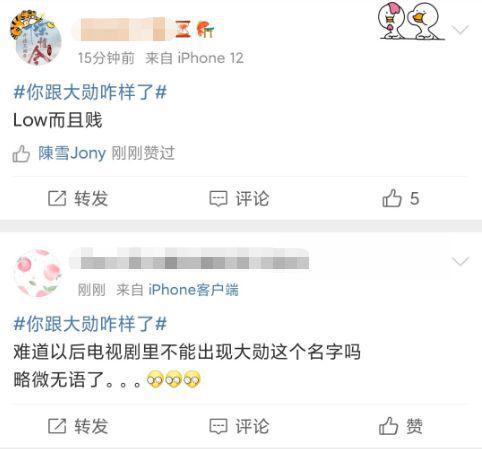Open the first post's chevron menu
Image resolution: width=482 pixels, height=449 pixels.
click(x=460, y=30)
